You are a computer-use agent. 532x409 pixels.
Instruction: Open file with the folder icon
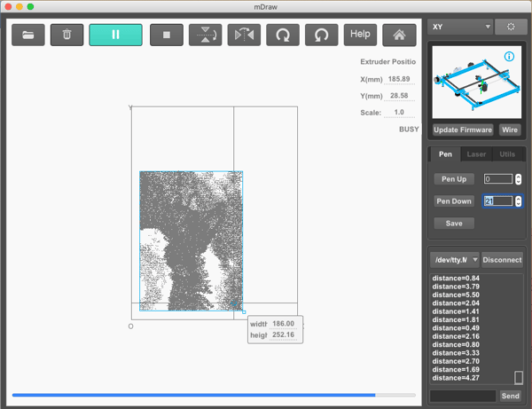tap(28, 35)
